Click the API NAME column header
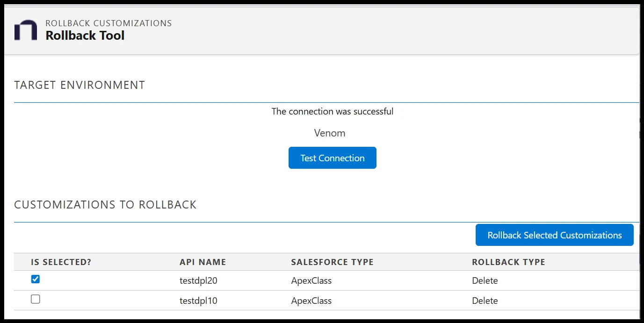 pos(203,262)
